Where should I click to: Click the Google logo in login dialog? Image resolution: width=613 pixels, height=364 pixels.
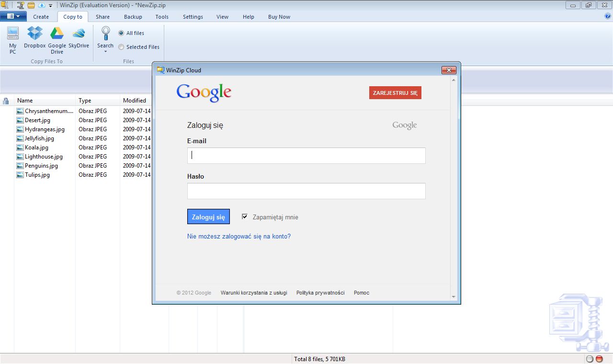point(204,92)
